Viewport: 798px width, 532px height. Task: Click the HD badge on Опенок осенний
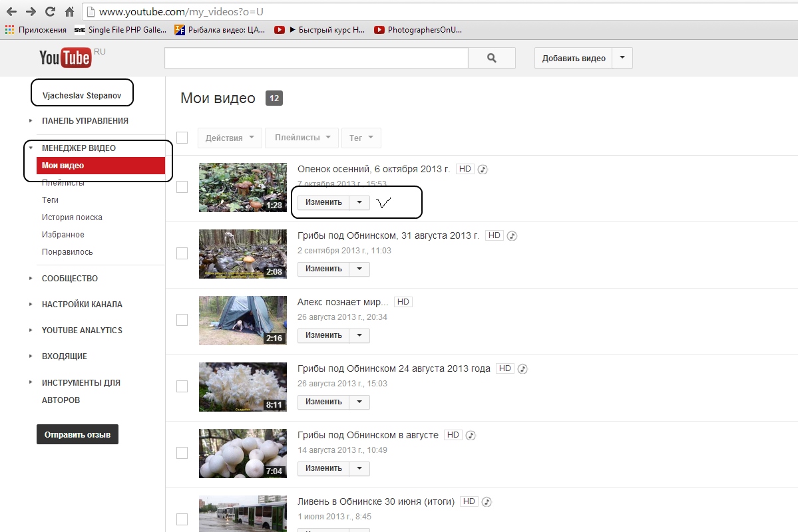[x=465, y=169]
